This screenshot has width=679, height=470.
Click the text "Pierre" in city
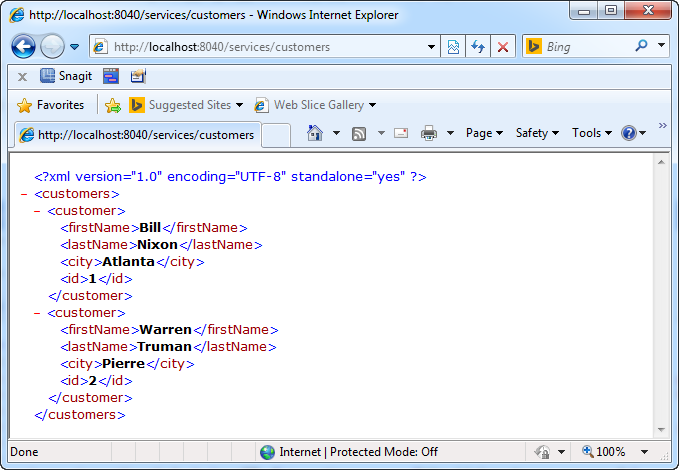click(123, 363)
